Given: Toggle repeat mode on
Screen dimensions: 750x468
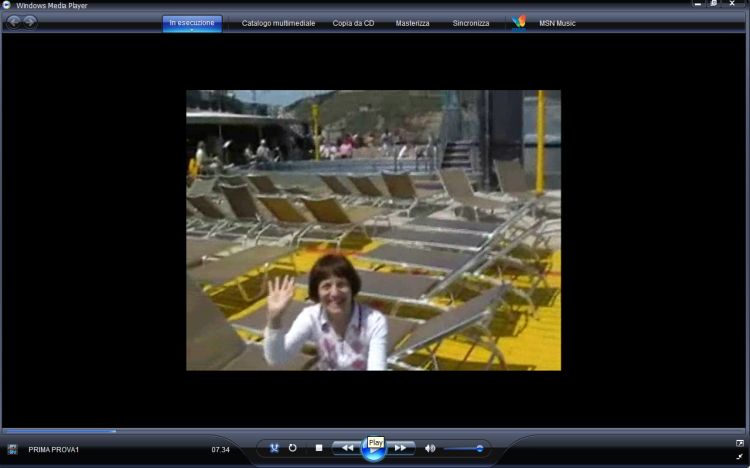Looking at the screenshot, I should tap(293, 448).
